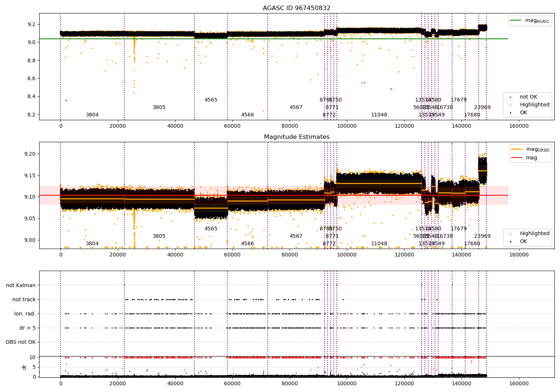Click the red not-OK point near 8.35 at far left
Screen dimensions: 560x392
pyautogui.click(x=66, y=100)
